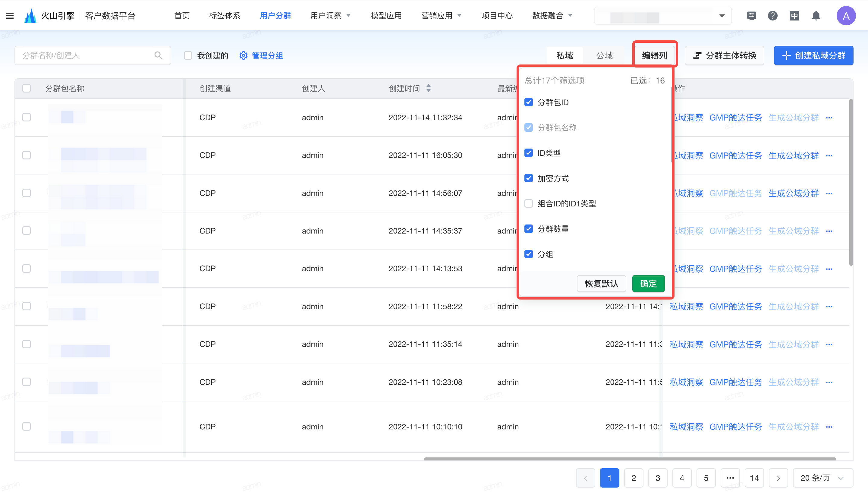Expand 数据融合 dropdown menu
The height and width of the screenshot is (496, 868).
click(x=552, y=16)
